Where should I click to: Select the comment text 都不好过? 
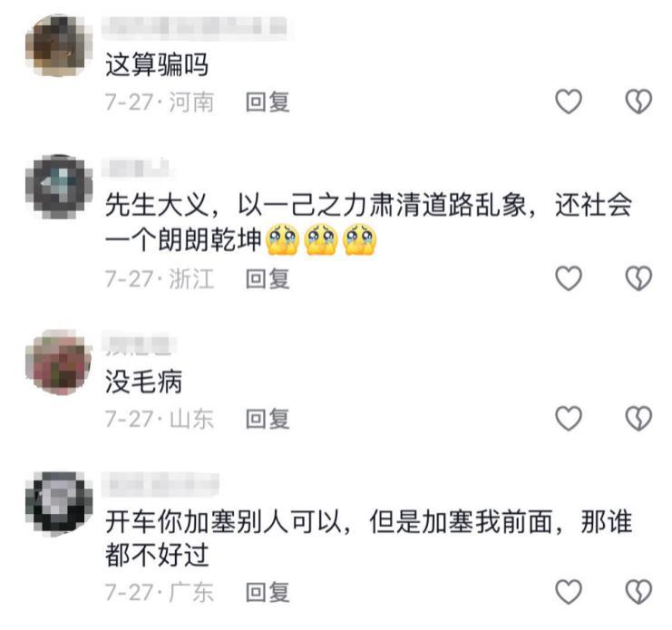coord(157,555)
